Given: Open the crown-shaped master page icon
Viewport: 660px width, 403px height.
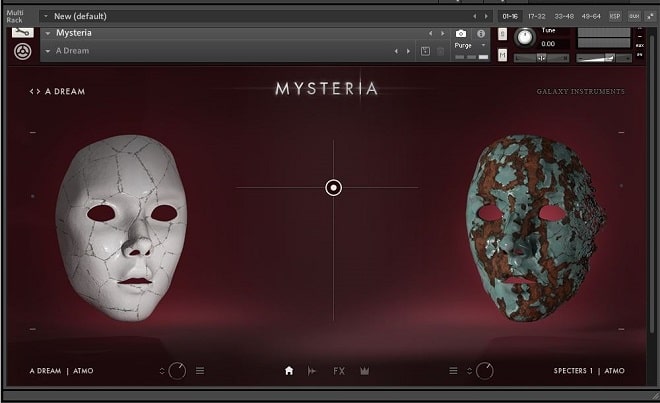Looking at the screenshot, I should [x=365, y=371].
